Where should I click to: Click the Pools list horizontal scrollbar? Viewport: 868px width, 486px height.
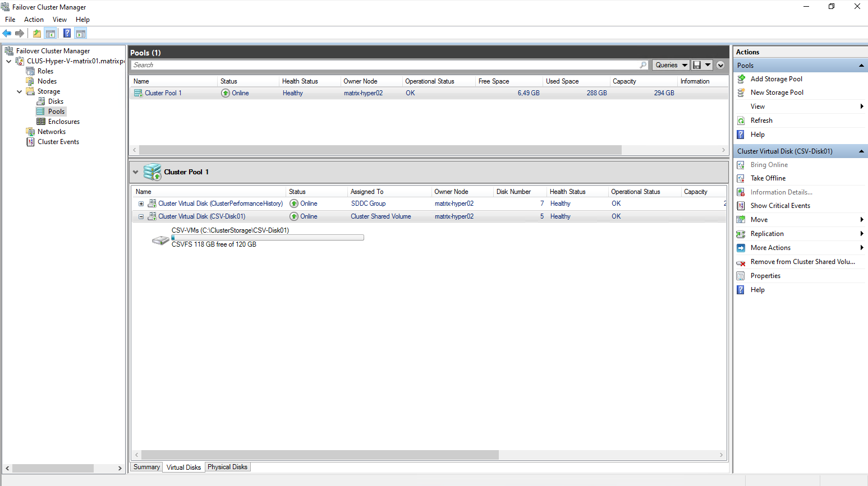click(380, 150)
